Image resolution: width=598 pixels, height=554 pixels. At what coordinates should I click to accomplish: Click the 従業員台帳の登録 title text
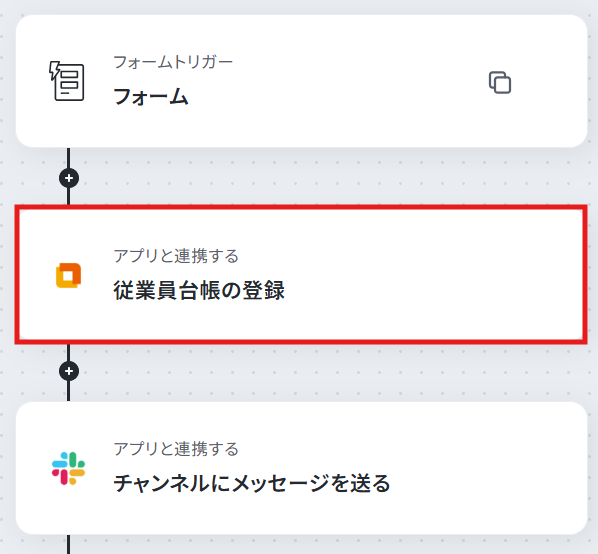[199, 290]
